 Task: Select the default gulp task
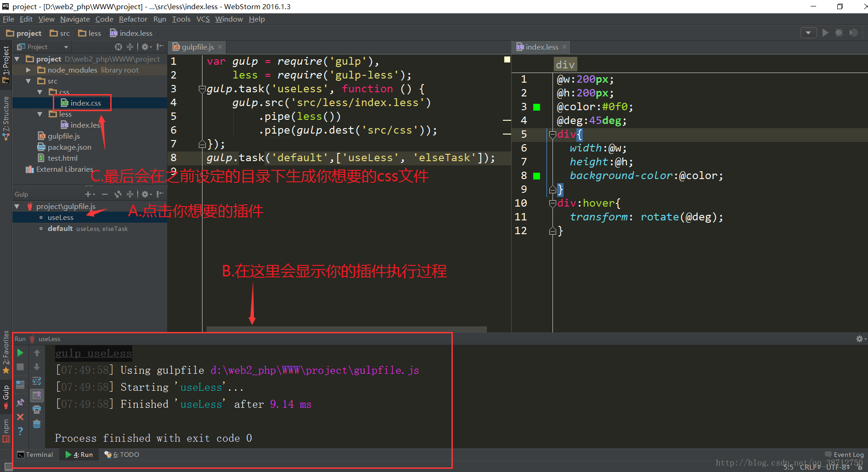coord(60,229)
